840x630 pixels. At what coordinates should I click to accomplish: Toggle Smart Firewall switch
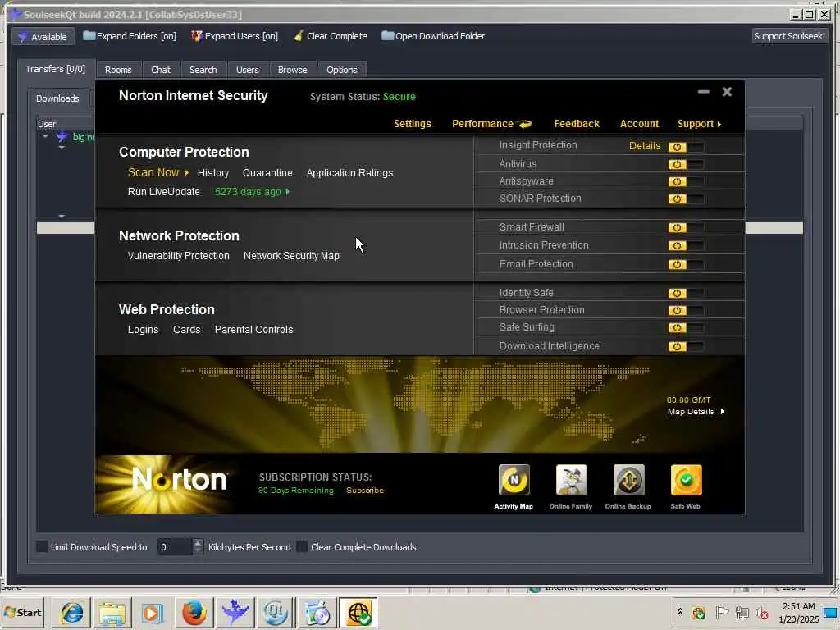(686, 228)
